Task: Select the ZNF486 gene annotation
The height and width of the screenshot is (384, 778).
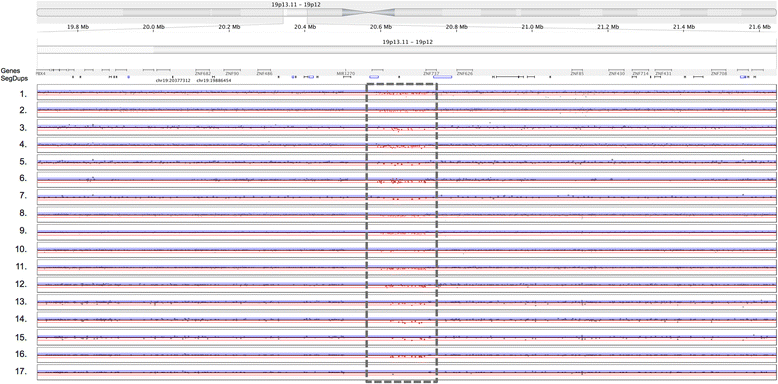Action: point(264,73)
